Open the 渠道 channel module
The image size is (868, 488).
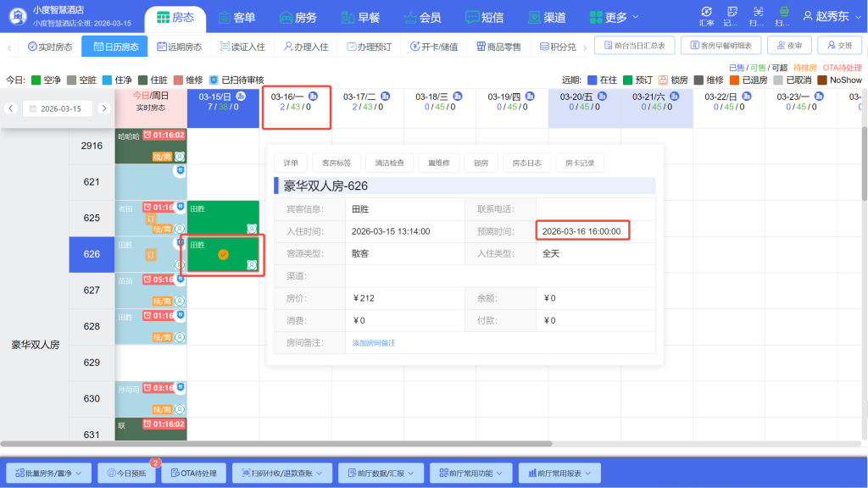548,17
